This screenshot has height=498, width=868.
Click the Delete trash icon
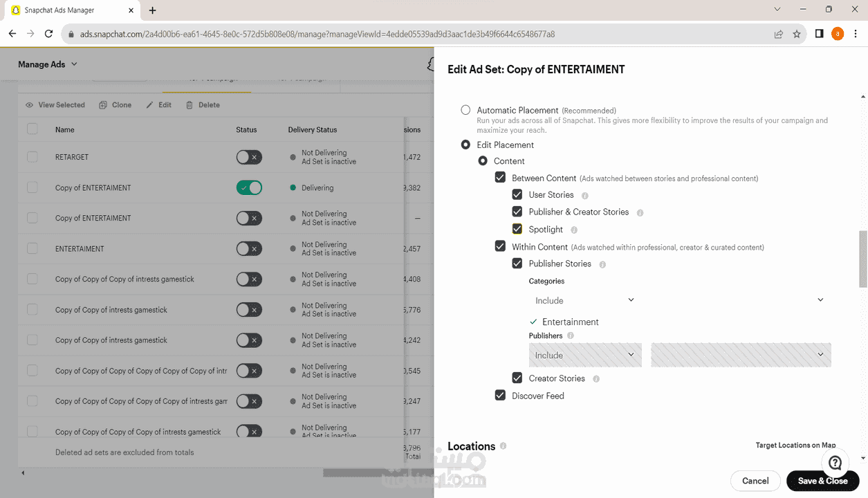[188, 105]
